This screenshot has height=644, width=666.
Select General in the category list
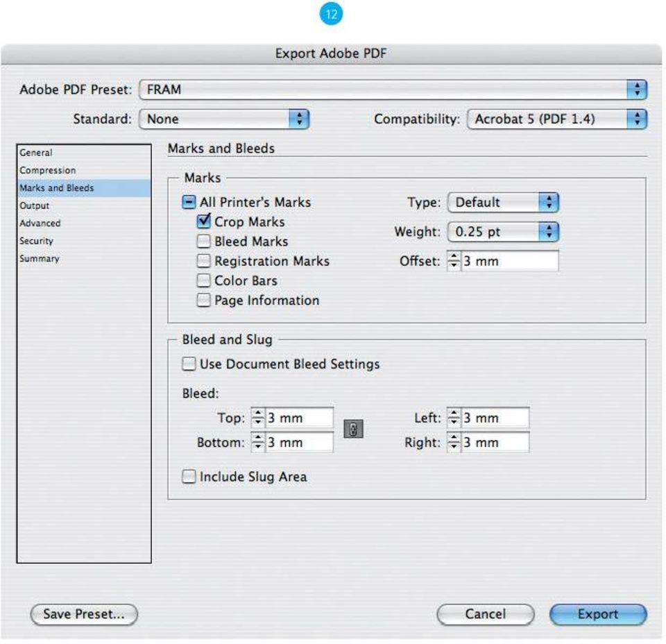84,153
